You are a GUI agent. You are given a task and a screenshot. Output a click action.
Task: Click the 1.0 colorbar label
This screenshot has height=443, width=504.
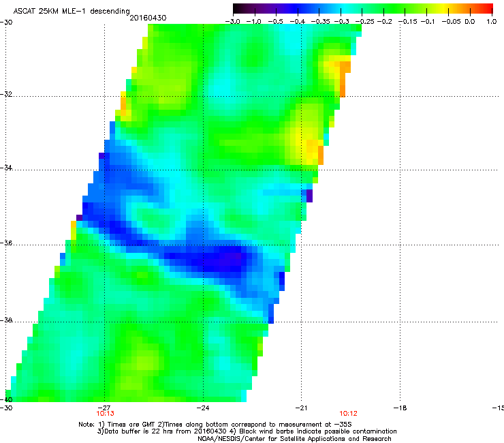[492, 22]
